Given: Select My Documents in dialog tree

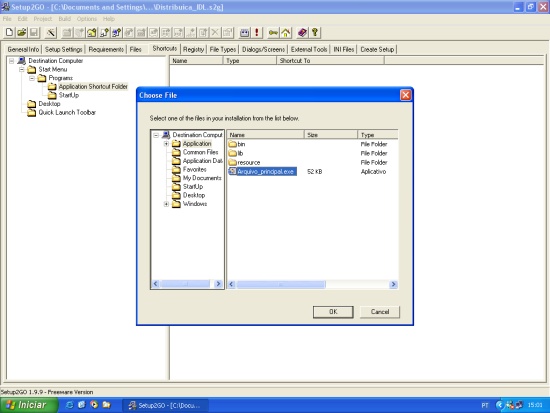Looking at the screenshot, I should tap(202, 178).
